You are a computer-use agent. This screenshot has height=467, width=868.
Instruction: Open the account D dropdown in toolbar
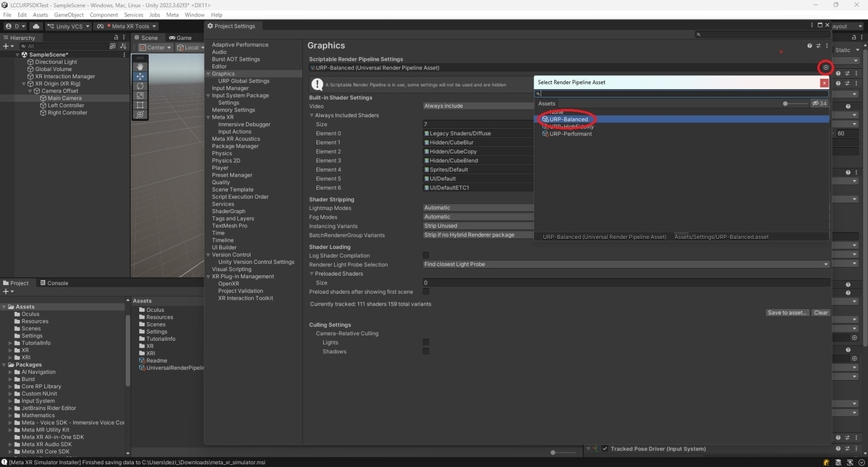[16, 26]
